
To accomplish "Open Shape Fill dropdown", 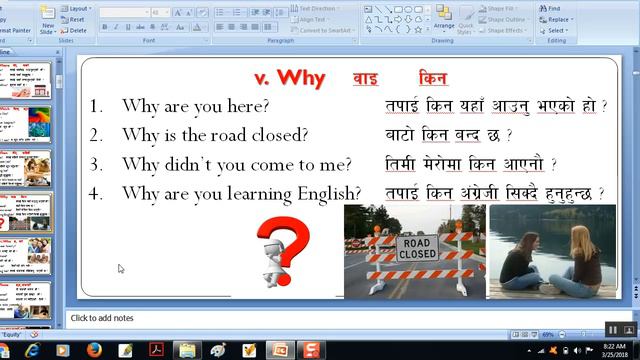I will pyautogui.click(x=497, y=9).
